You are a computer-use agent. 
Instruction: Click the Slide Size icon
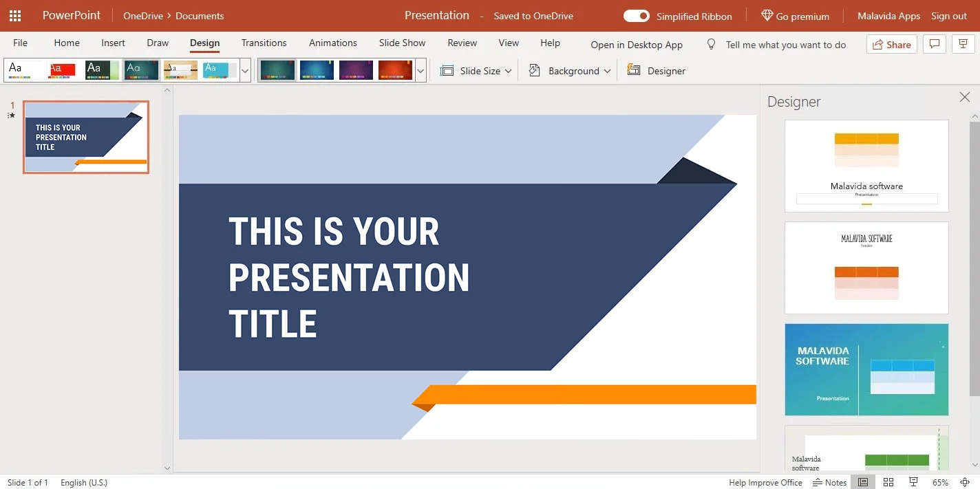click(447, 71)
